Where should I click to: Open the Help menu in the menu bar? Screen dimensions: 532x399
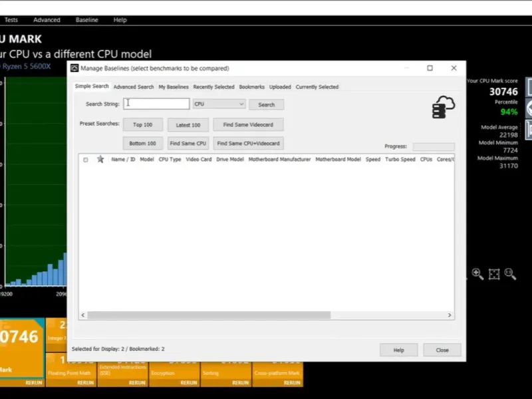pos(120,20)
